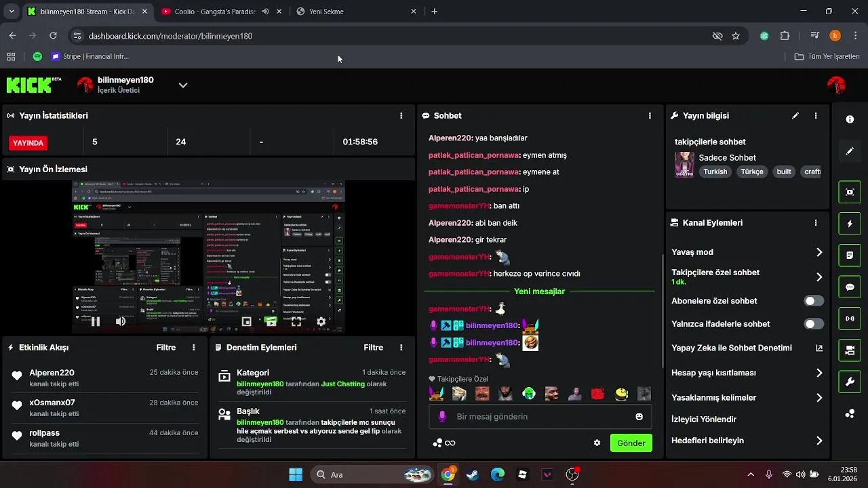This screenshot has width=868, height=488.
Task: Toggle the broadcast signal sidebar icon
Action: point(850,319)
